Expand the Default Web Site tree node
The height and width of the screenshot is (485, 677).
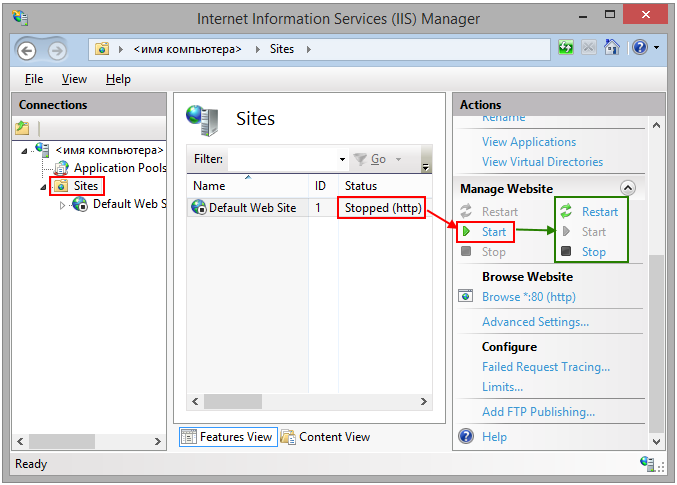(63, 205)
